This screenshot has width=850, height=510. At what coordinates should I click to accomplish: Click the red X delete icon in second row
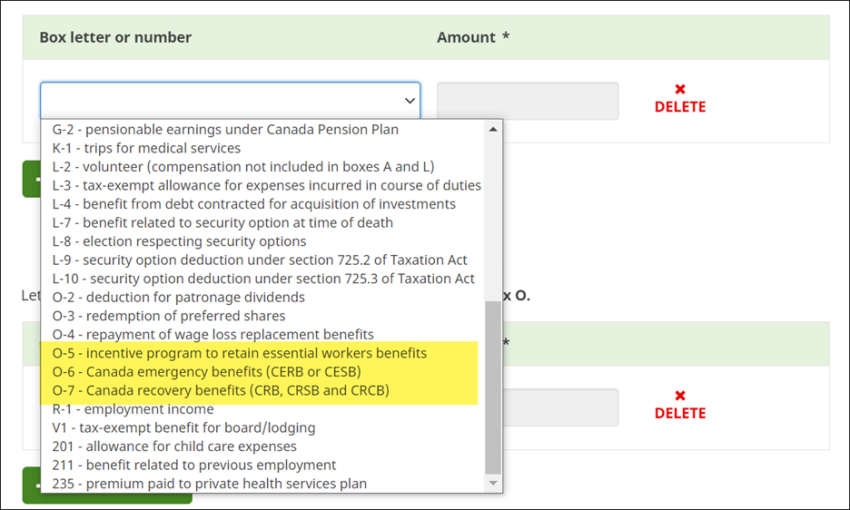pyautogui.click(x=680, y=396)
